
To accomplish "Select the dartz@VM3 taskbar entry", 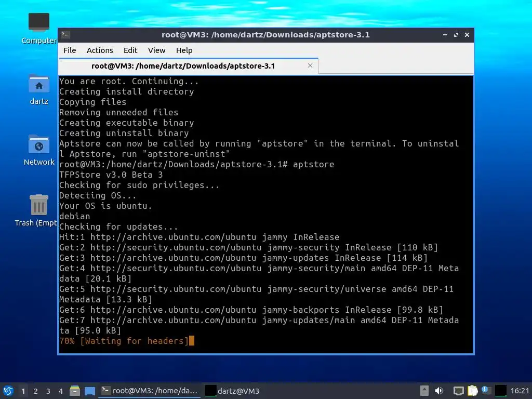I will point(232,391).
